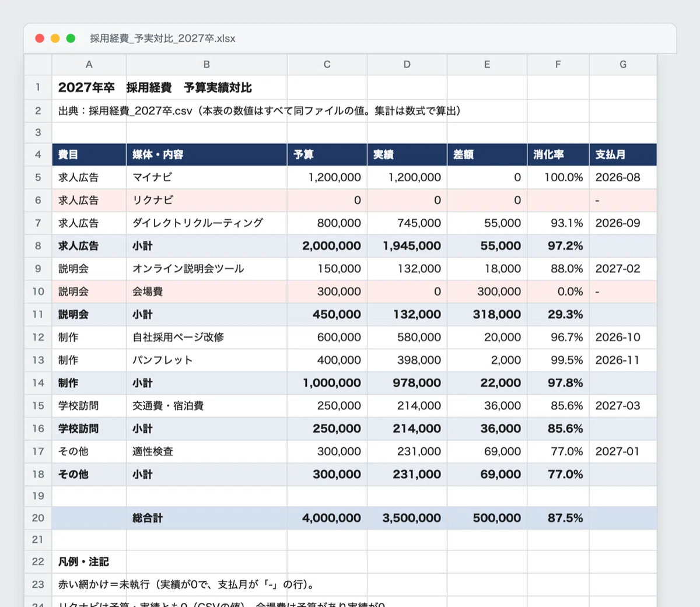Screen dimensions: 700x607
Task: Select column G header
Action: coord(623,65)
